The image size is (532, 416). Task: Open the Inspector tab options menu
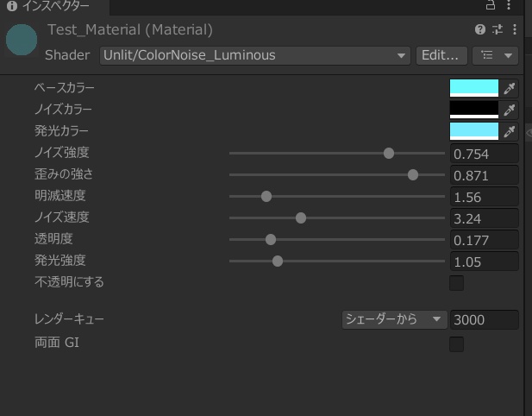(x=509, y=5)
